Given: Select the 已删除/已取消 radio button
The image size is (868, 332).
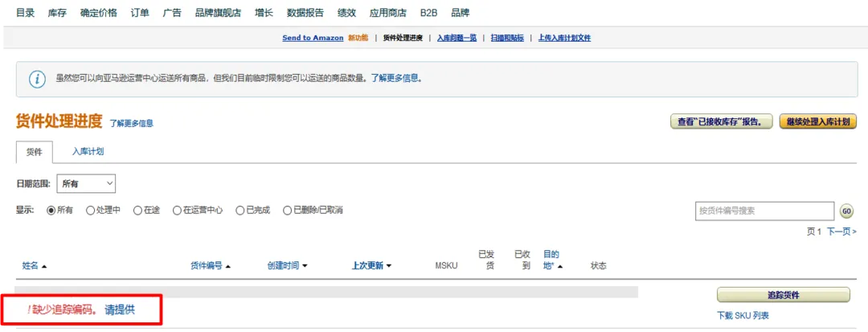Looking at the screenshot, I should click(x=287, y=211).
